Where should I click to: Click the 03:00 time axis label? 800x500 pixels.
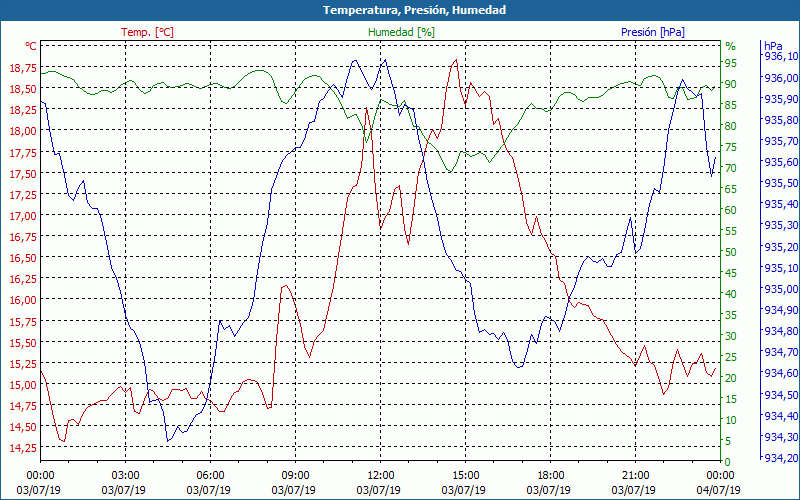pos(125,476)
